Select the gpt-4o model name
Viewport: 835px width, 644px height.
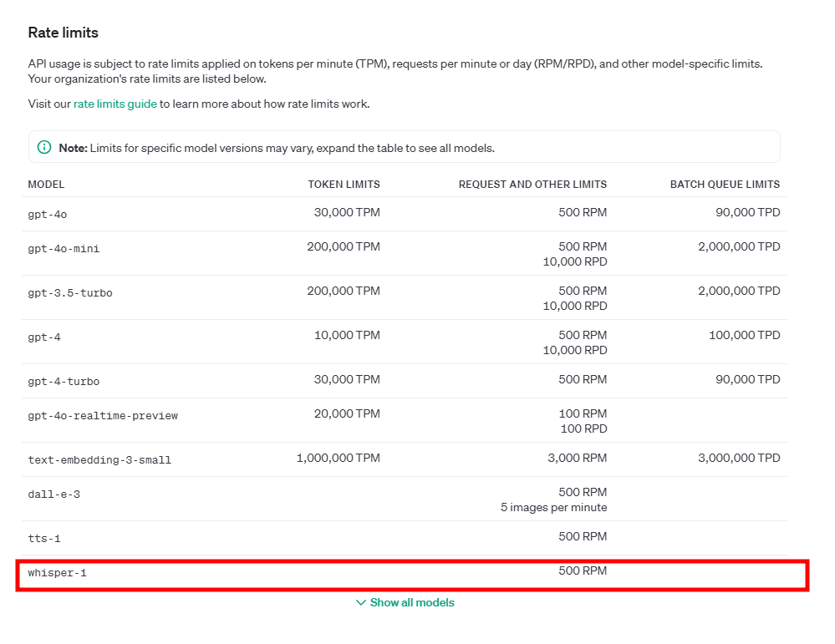(x=48, y=215)
